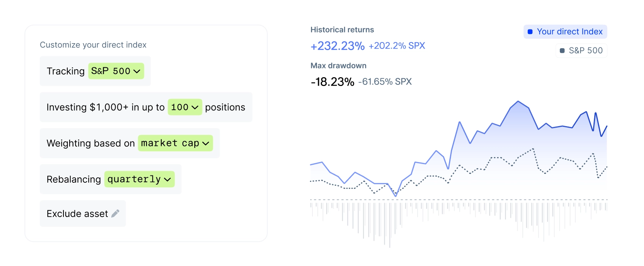Image resolution: width=644 pixels, height=266 pixels.
Task: Expand the positions count dropdown showing 100
Action: tap(185, 107)
